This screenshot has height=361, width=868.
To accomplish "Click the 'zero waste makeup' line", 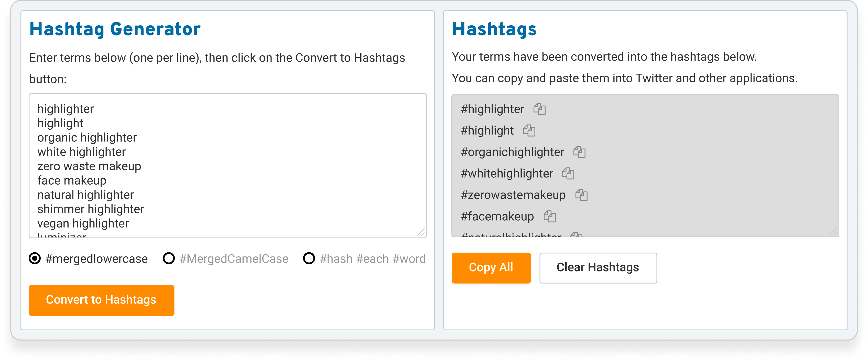I will coord(89,166).
